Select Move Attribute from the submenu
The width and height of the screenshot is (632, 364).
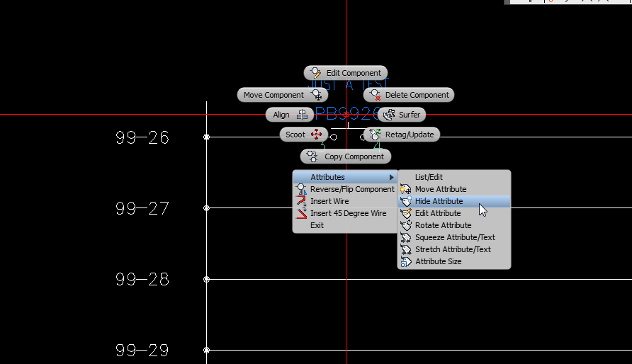(x=454, y=189)
